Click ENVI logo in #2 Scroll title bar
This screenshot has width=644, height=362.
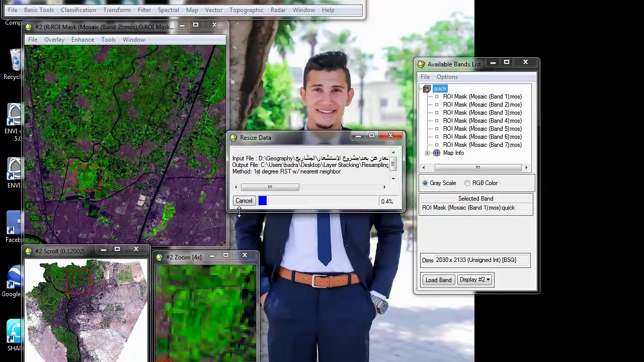pyautogui.click(x=29, y=251)
